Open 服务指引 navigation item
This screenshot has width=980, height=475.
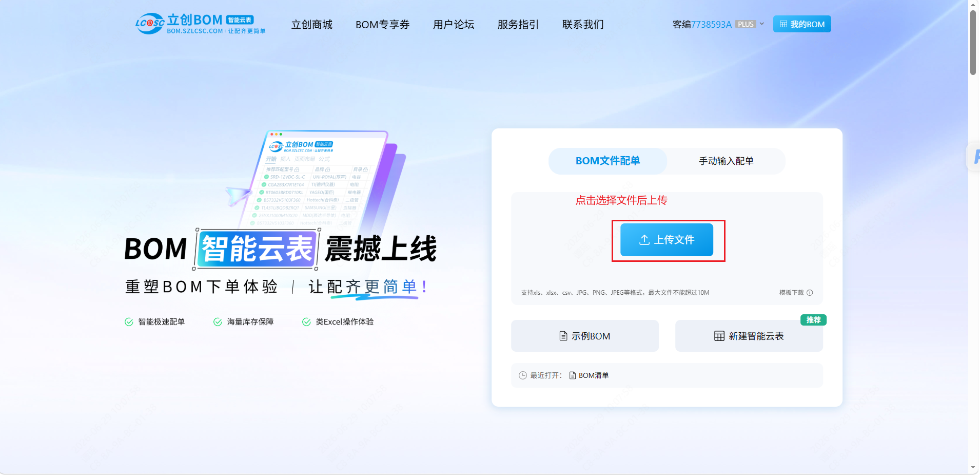tap(518, 24)
